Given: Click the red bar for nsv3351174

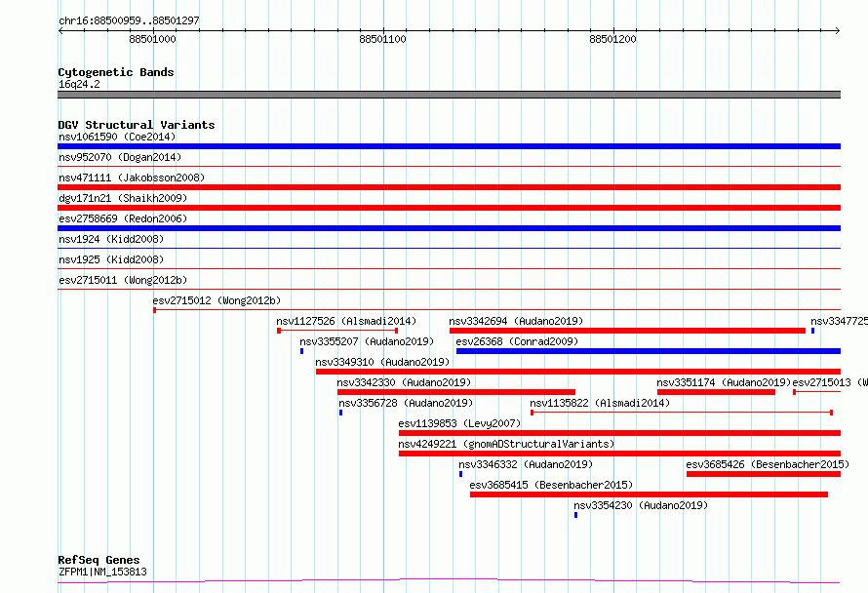Looking at the screenshot, I should (x=716, y=392).
